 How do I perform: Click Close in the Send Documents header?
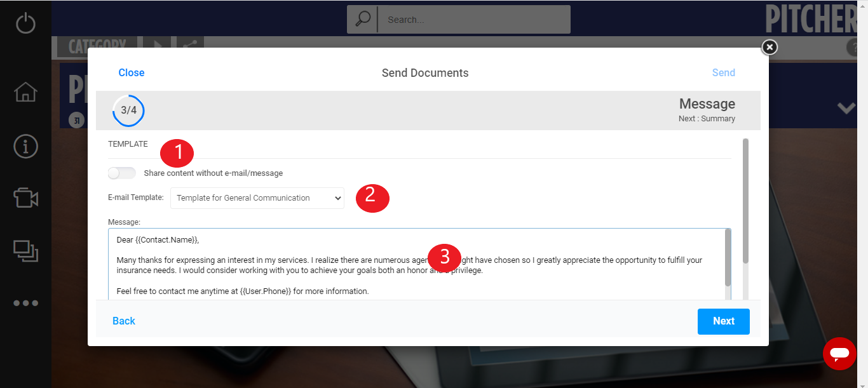(132, 73)
